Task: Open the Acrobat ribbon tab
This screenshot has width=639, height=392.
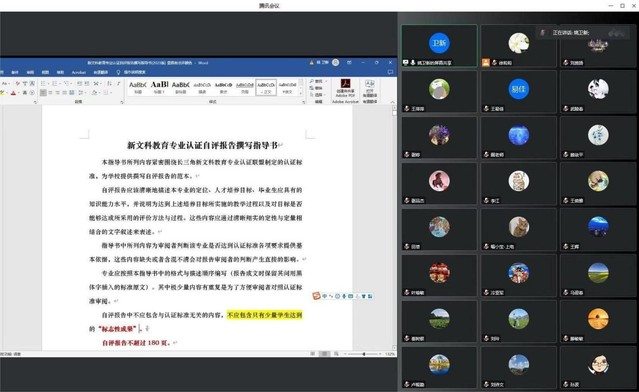Action: tap(79, 72)
